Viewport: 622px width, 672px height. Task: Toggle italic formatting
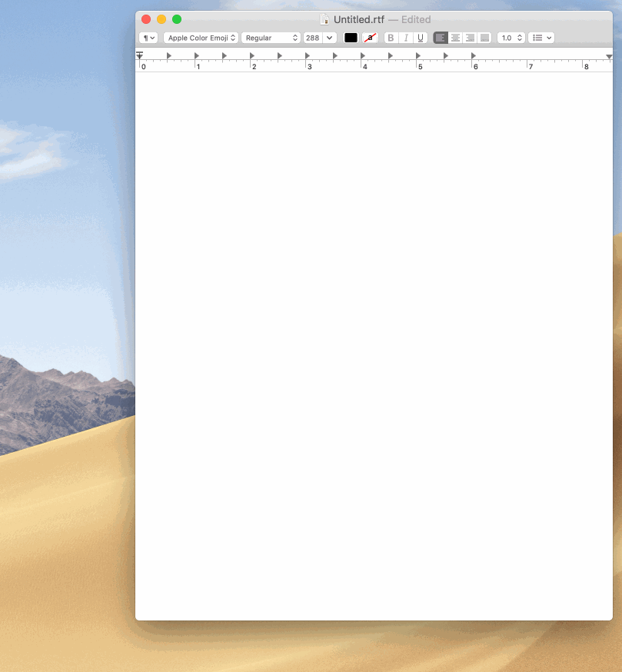point(405,38)
